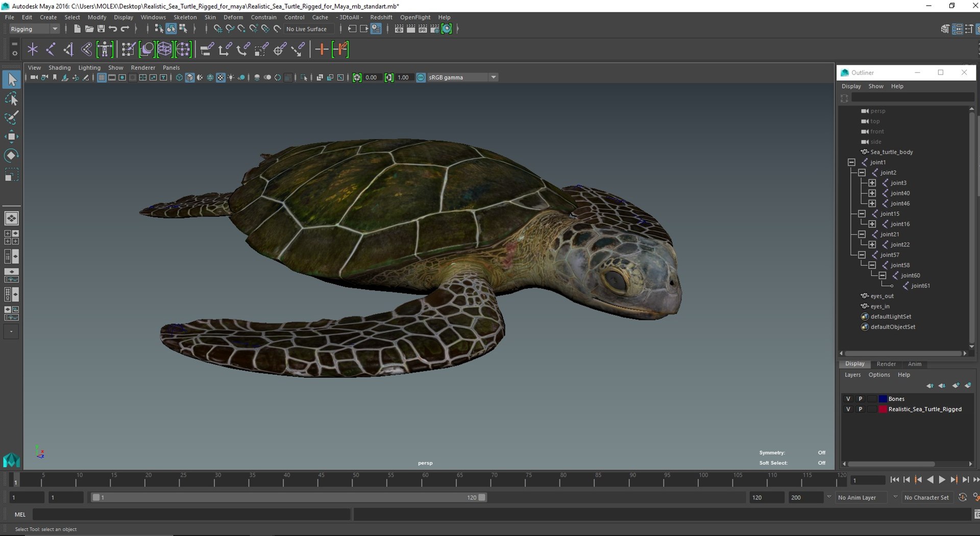Open the Deform menu
Screen dimensions: 980x536
point(233,17)
